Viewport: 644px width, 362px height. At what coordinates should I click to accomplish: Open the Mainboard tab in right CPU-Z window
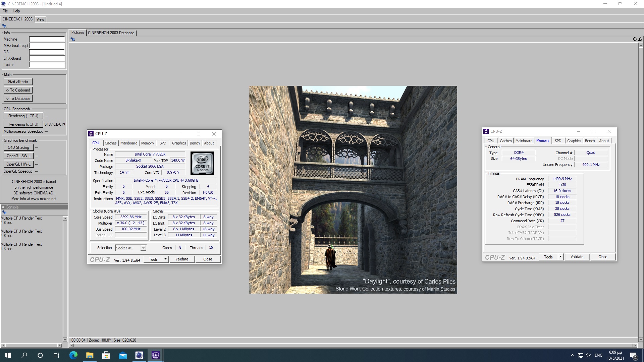pyautogui.click(x=524, y=141)
